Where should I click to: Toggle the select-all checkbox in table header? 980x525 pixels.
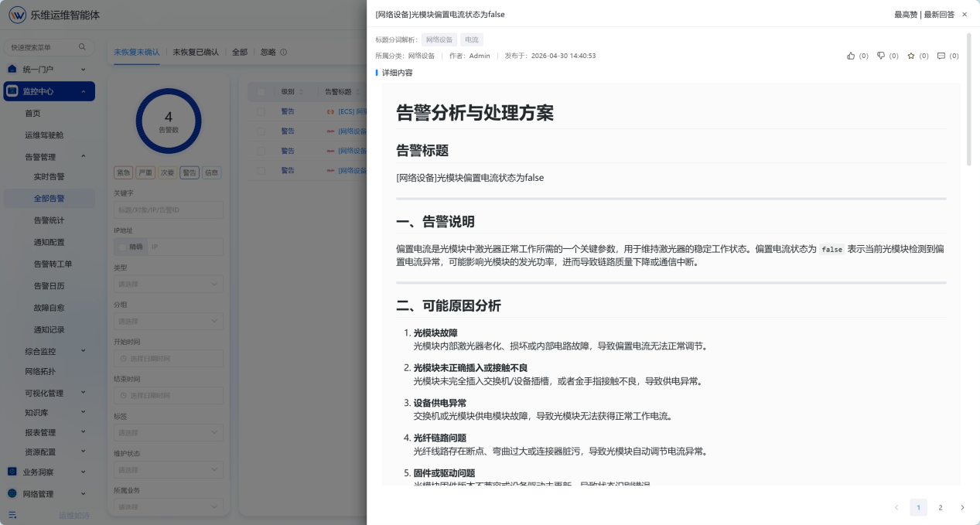point(261,92)
